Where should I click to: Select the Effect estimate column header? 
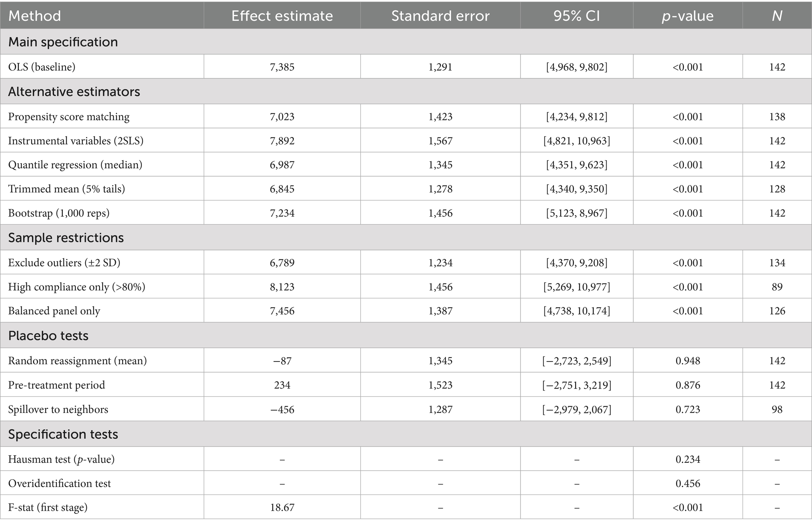click(282, 16)
